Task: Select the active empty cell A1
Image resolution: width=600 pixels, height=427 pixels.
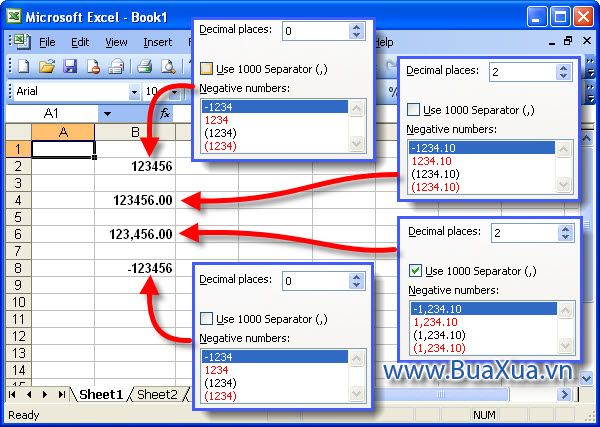Action: [x=63, y=149]
